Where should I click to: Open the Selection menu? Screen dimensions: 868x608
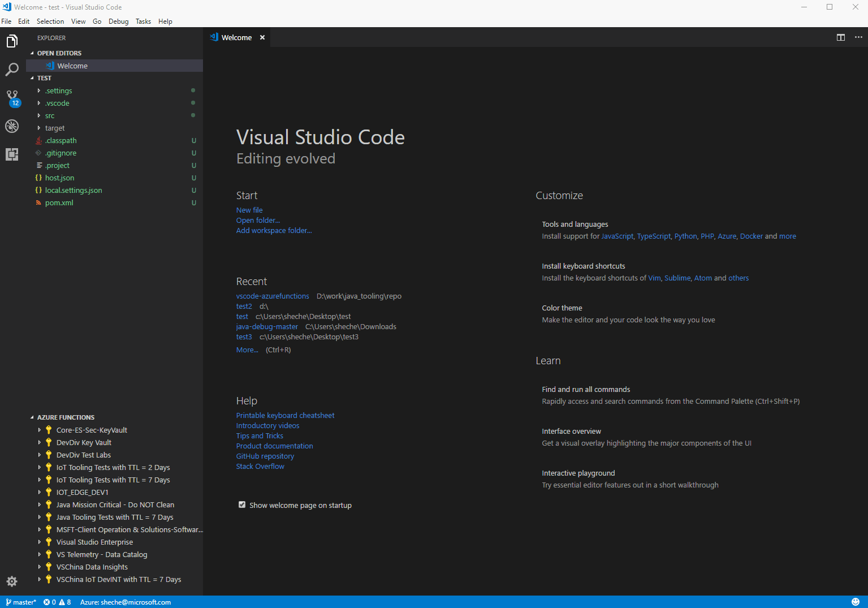pyautogui.click(x=50, y=21)
